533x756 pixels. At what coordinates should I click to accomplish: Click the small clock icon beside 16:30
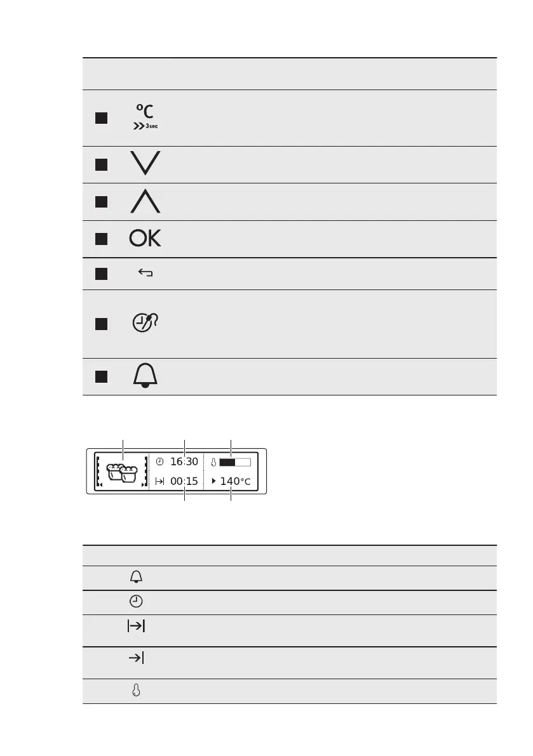point(159,461)
